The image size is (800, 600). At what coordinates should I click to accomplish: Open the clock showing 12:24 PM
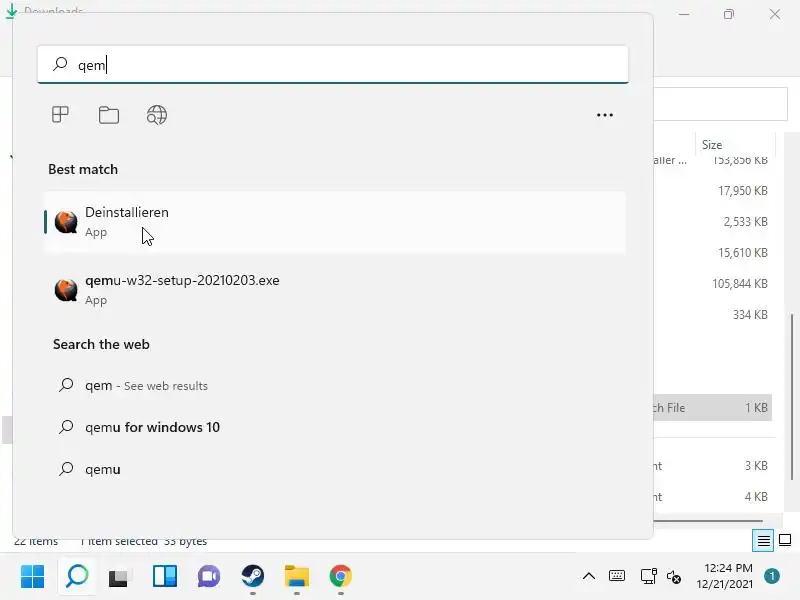click(725, 576)
